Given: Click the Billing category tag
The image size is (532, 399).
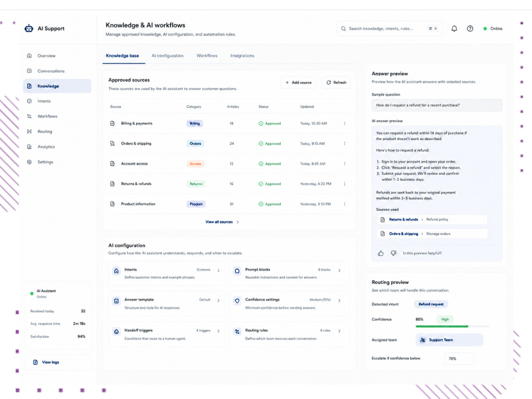Looking at the screenshot, I should [x=195, y=123].
